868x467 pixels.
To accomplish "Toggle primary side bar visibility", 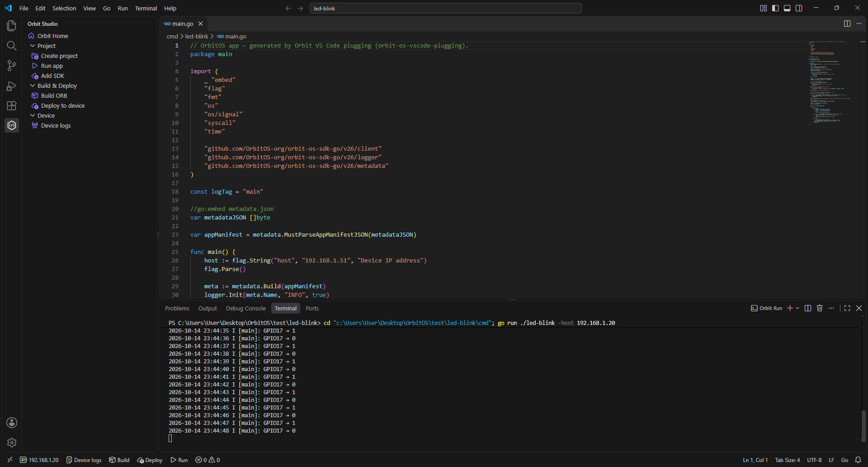I will pos(775,8).
